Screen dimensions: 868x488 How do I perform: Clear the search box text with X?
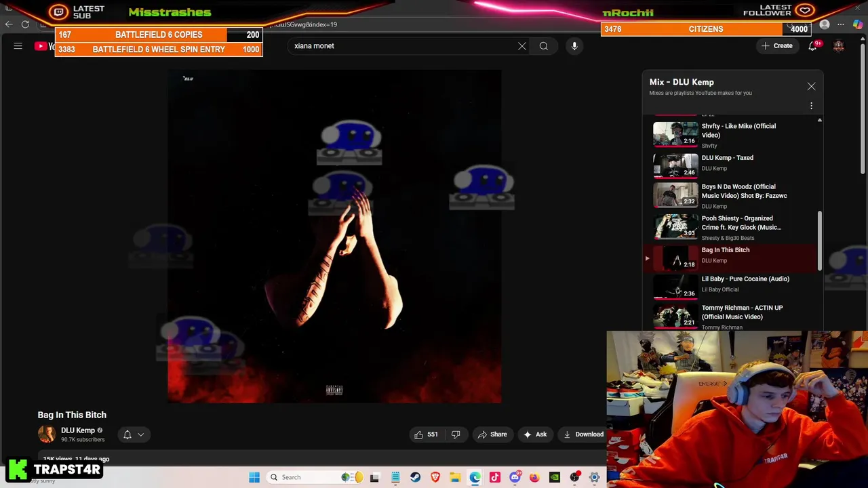(522, 46)
